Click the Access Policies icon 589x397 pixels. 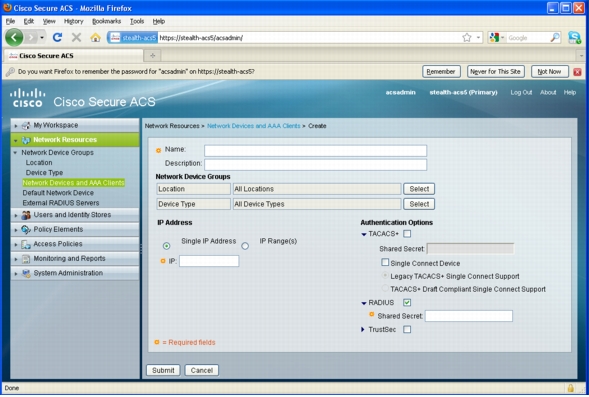pos(26,244)
